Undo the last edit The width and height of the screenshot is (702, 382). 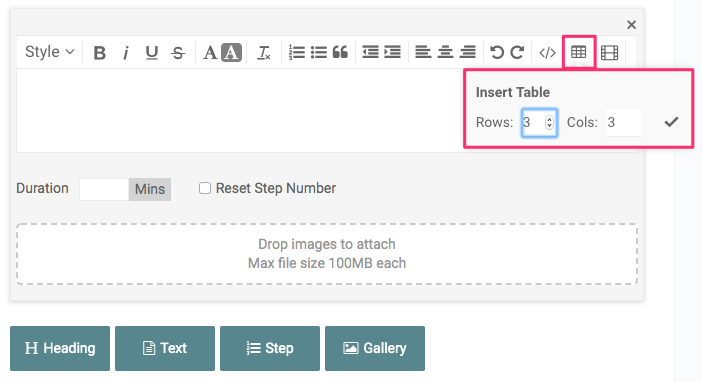pos(497,52)
